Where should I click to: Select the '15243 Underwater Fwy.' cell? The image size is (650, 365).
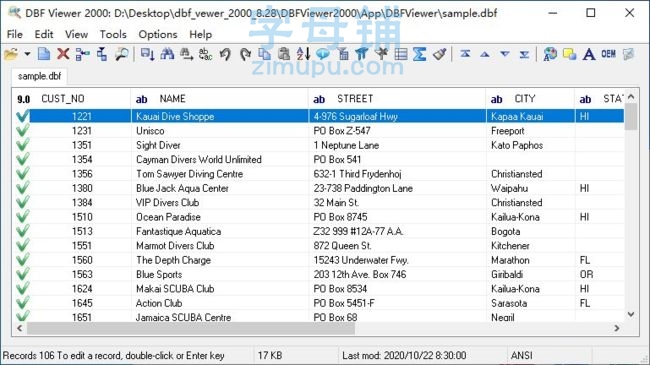(x=397, y=260)
